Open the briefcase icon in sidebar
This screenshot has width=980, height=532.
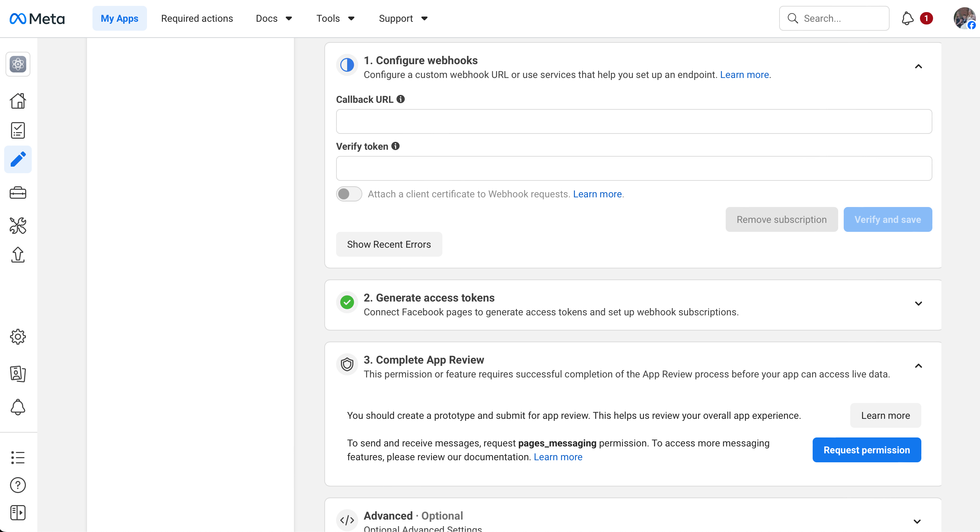[x=18, y=193]
